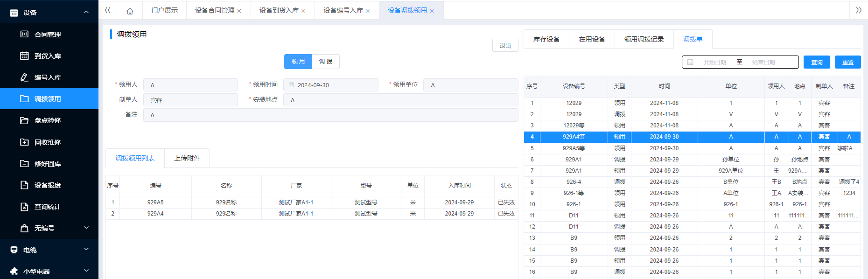
Task: Expand the 电缆 menu group
Action: click(86, 250)
